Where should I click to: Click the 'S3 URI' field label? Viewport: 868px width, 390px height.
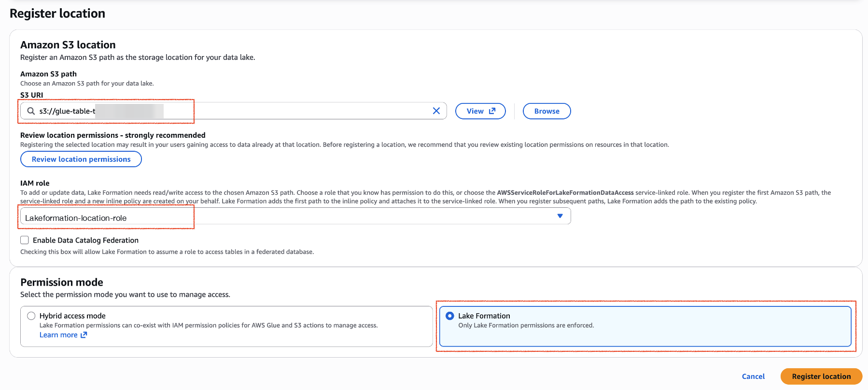click(x=32, y=95)
